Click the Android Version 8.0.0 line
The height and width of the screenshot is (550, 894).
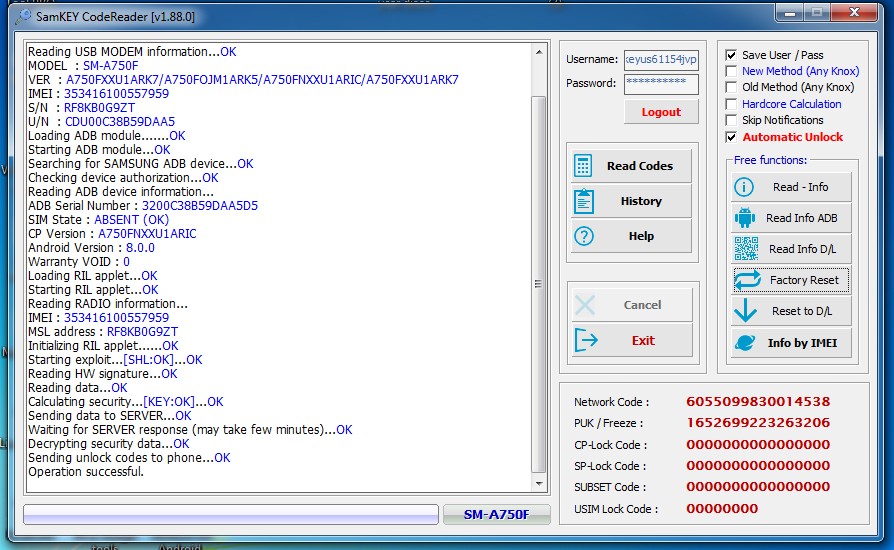pyautogui.click(x=91, y=247)
